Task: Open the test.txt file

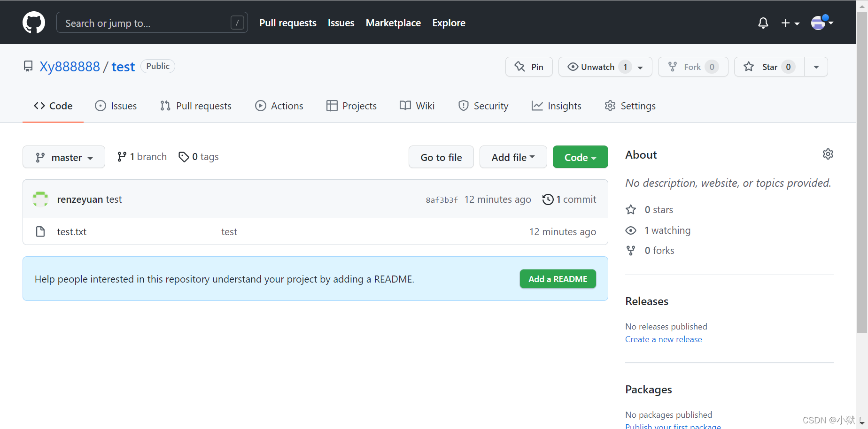Action: click(x=72, y=232)
